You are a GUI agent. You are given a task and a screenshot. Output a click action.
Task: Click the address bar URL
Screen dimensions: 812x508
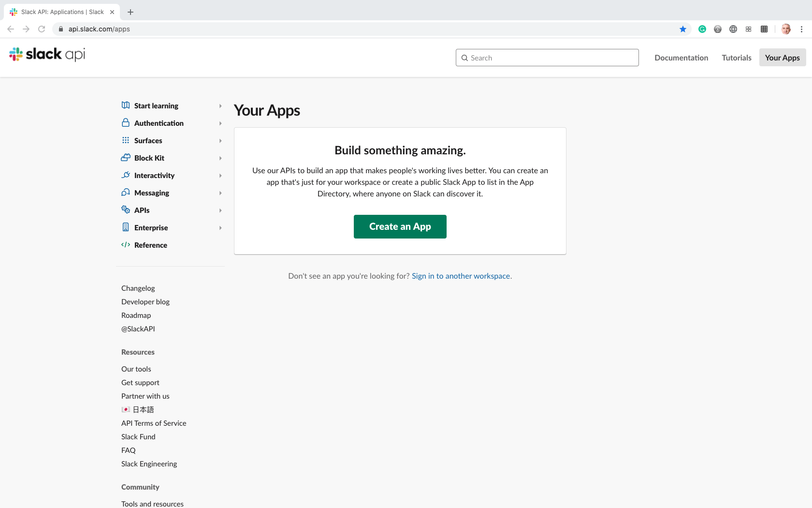(99, 29)
